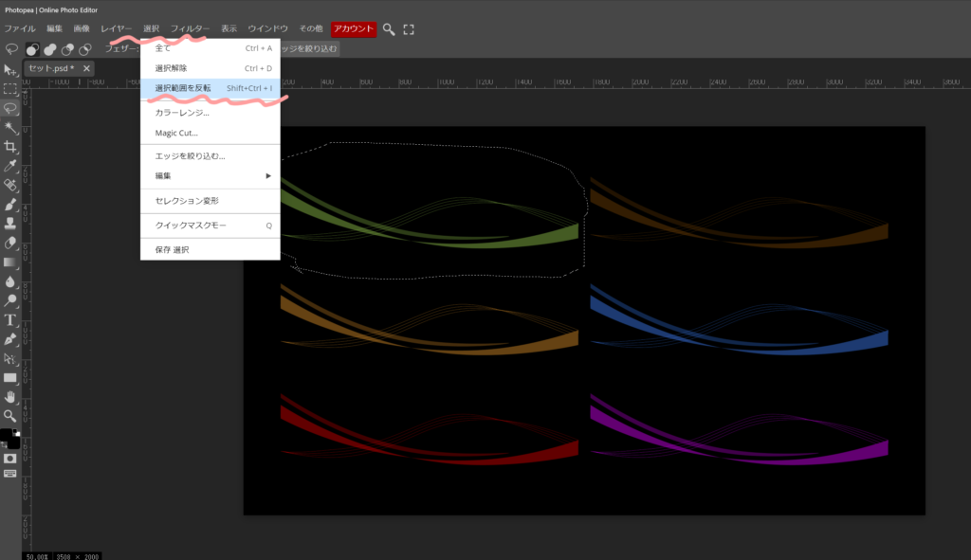The width and height of the screenshot is (971, 560).
Task: Select the Hand tool
Action: (x=10, y=396)
